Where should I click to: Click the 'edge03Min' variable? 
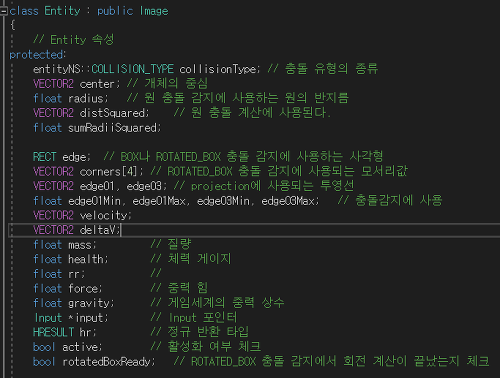tap(223, 201)
